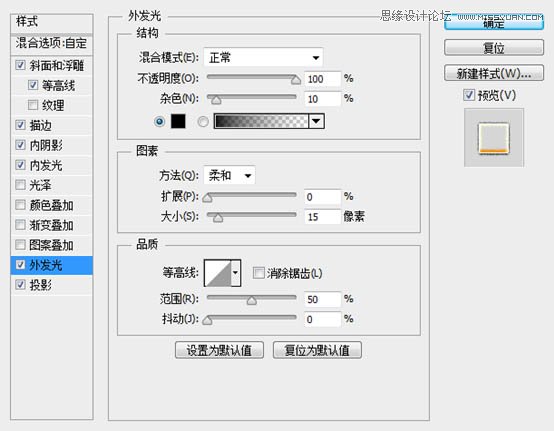
Task: Toggle the 投影 checkbox
Action: (20, 284)
